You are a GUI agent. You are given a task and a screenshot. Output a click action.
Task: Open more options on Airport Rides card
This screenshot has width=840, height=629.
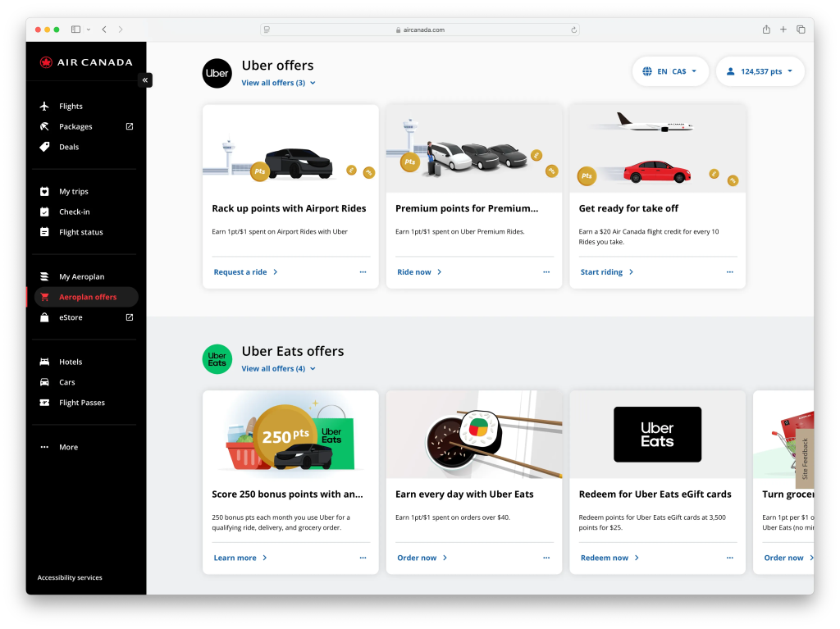[363, 272]
